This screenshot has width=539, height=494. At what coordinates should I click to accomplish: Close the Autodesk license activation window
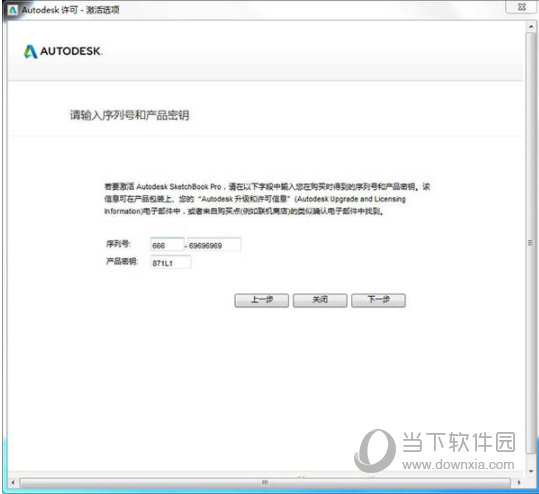pyautogui.click(x=521, y=7)
